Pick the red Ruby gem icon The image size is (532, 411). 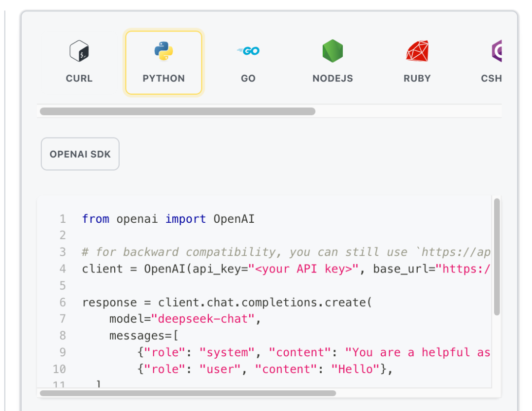pyautogui.click(x=417, y=51)
